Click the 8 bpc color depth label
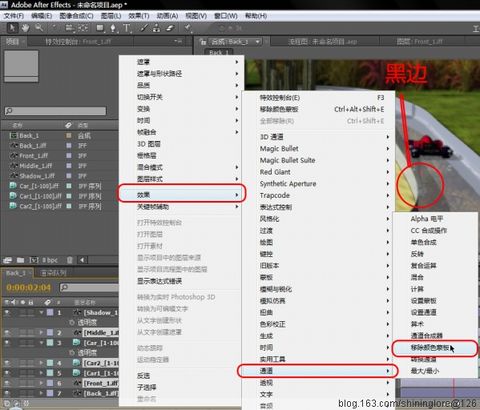 coord(50,260)
